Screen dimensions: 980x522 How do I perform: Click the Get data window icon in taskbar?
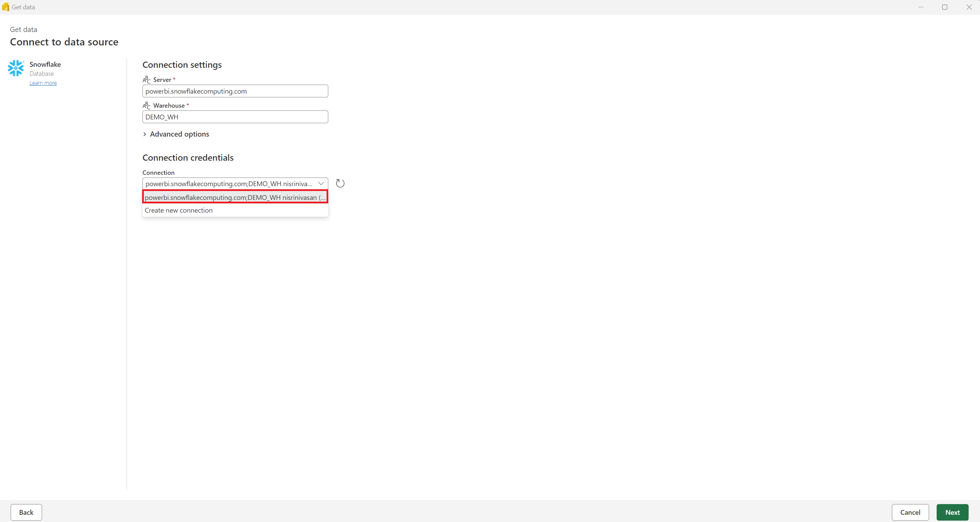click(5, 7)
